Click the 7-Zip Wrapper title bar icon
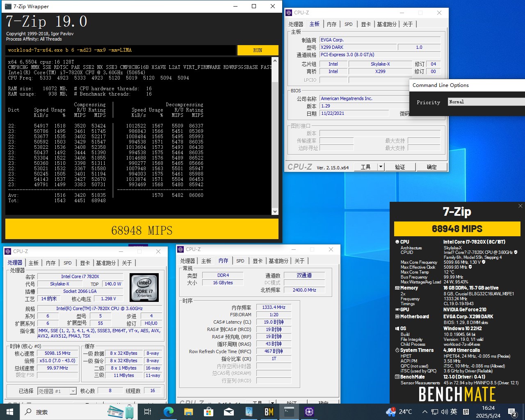Screen dimensions: 525x420 tap(8, 6)
